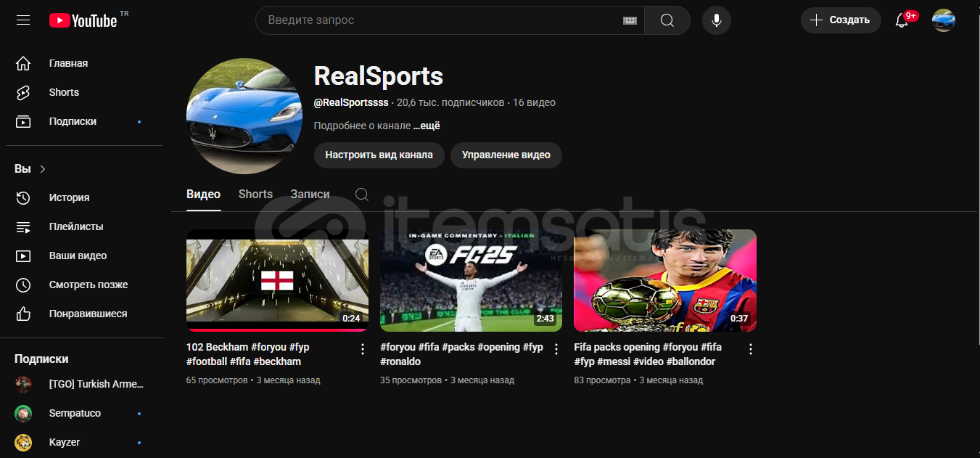
Task: Click the История clock icon
Action: pyautogui.click(x=23, y=197)
